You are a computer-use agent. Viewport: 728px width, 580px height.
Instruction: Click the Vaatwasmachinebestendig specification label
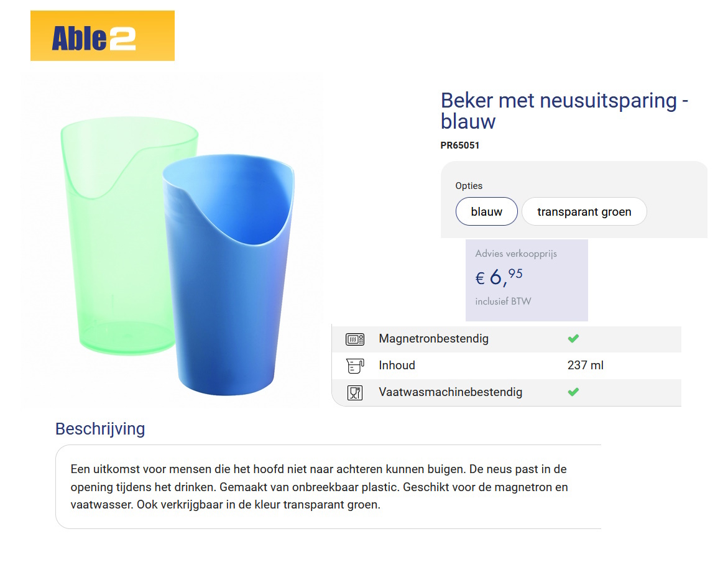click(450, 392)
